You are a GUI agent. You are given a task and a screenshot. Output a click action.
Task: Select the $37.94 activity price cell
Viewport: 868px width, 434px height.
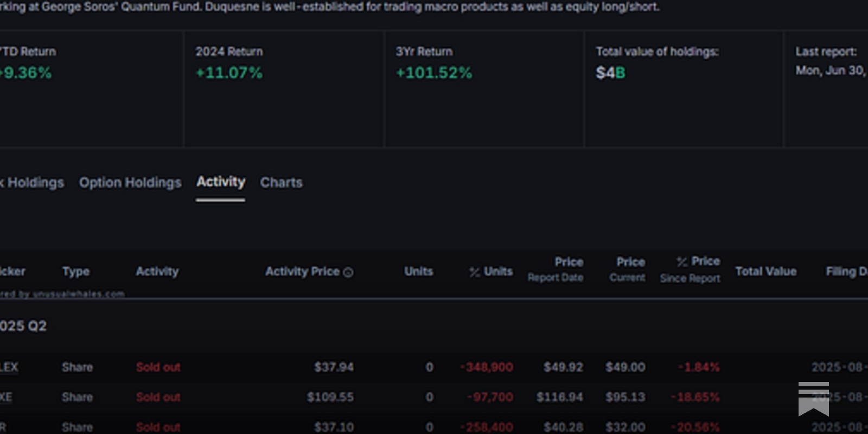[334, 367]
